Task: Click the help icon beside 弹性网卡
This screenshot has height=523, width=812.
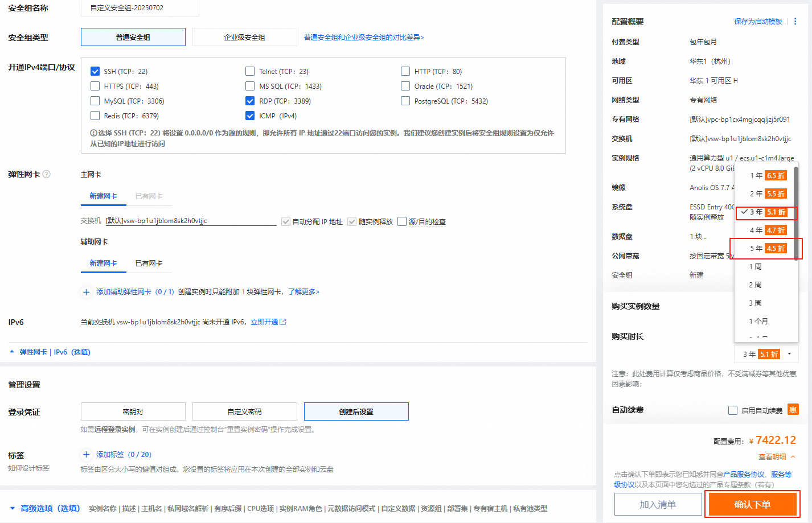Action: tap(47, 174)
